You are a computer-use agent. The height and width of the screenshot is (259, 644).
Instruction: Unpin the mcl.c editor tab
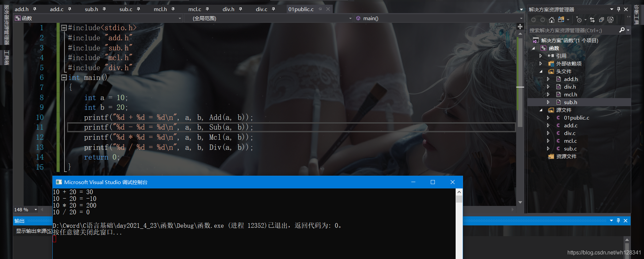pos(207,9)
